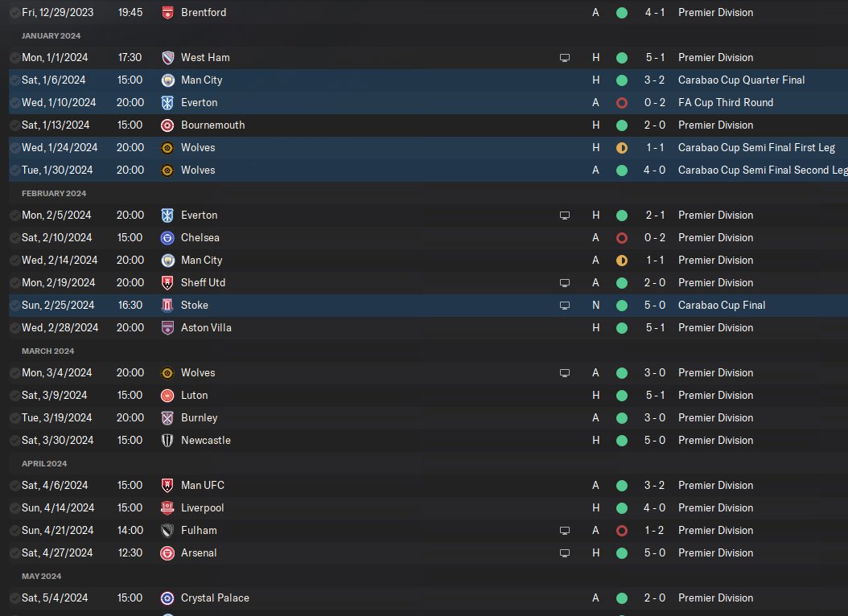Click the Aston Villa club badge
The height and width of the screenshot is (616, 848).
(167, 328)
